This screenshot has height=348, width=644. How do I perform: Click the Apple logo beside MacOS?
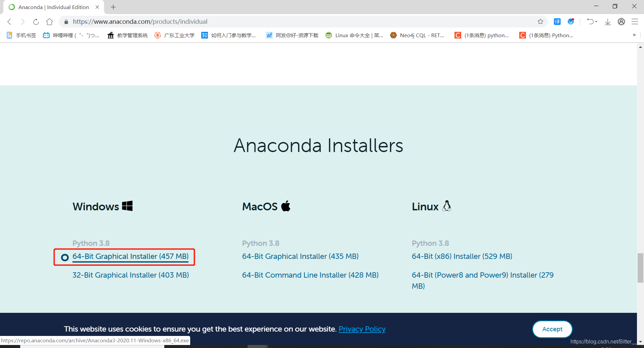click(x=286, y=206)
